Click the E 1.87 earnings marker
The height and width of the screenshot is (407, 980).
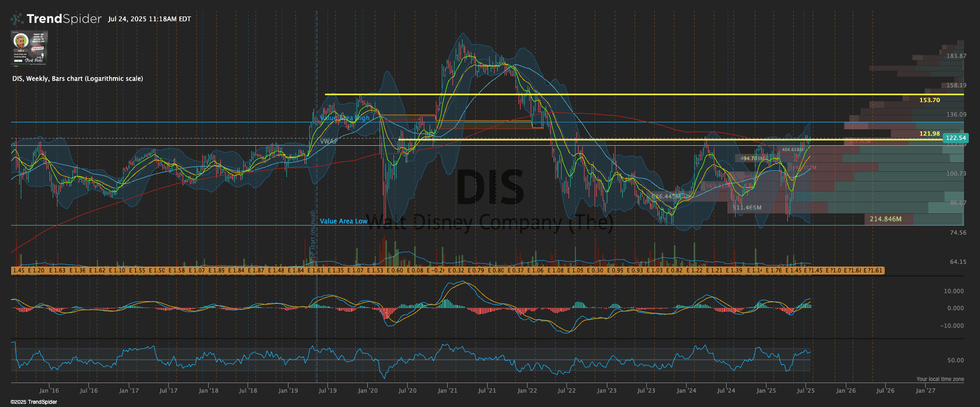point(256,270)
